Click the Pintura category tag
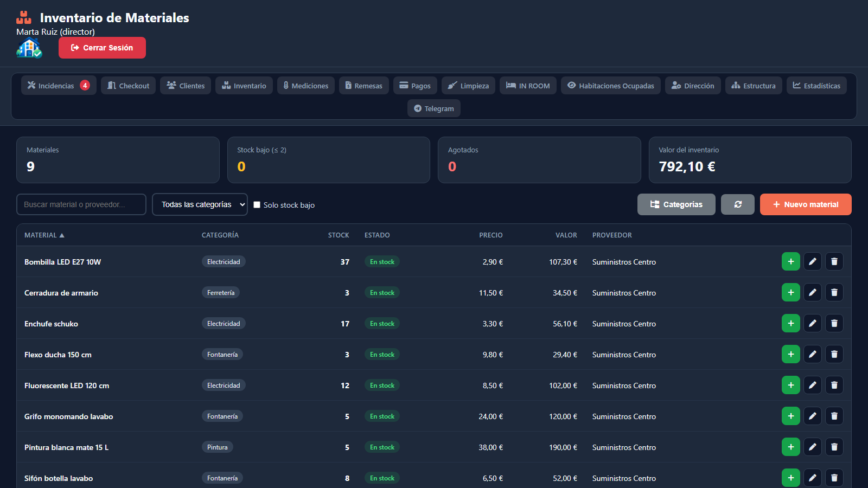868x488 pixels. 218,447
